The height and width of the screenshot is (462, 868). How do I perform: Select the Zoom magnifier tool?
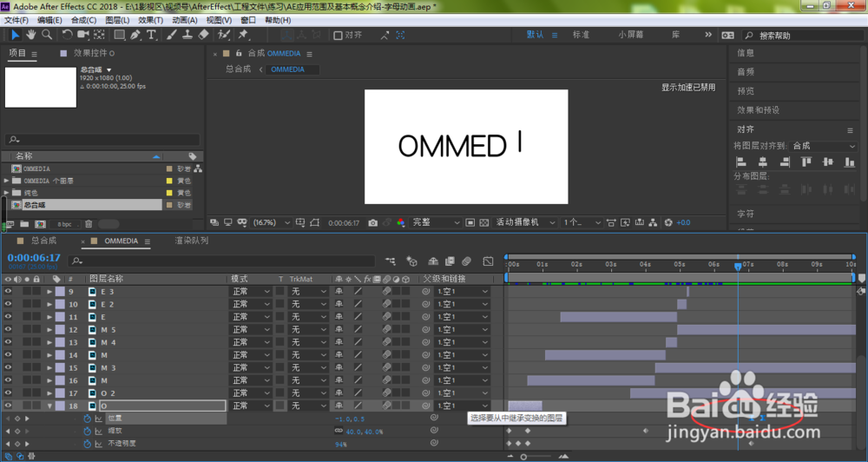tap(47, 35)
